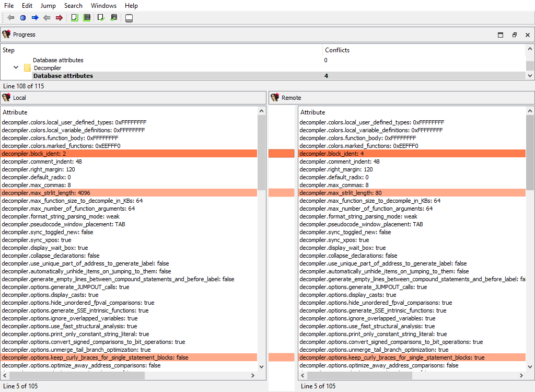Image resolution: width=535 pixels, height=392 pixels.
Task: Click the orange block_ident conflict marker in center
Action: (x=282, y=154)
